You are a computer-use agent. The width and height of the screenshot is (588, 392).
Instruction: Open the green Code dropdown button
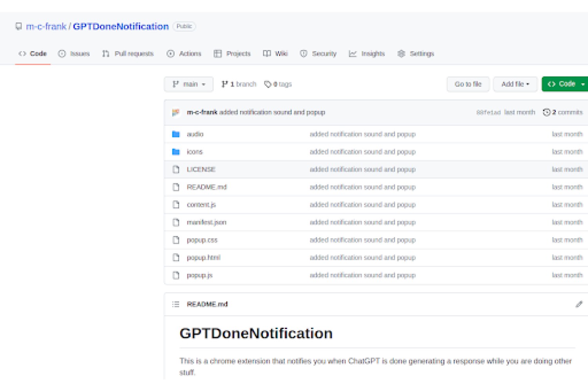565,84
